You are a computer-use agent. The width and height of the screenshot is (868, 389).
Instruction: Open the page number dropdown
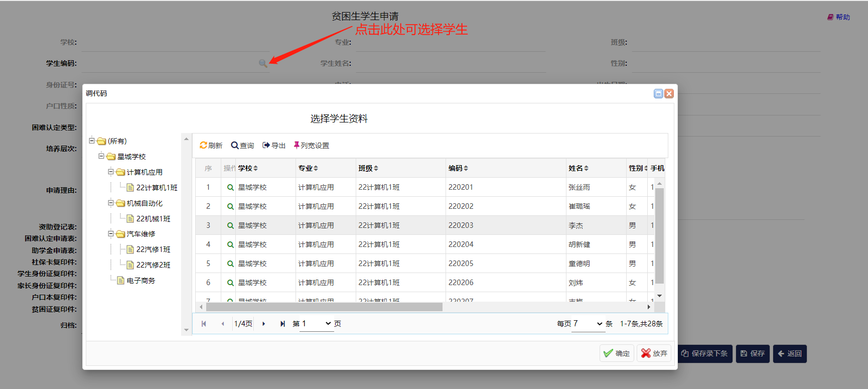(x=317, y=324)
